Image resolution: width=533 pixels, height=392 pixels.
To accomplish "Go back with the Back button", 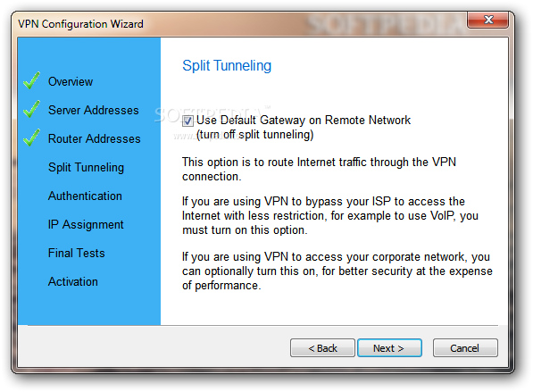I will pos(322,348).
